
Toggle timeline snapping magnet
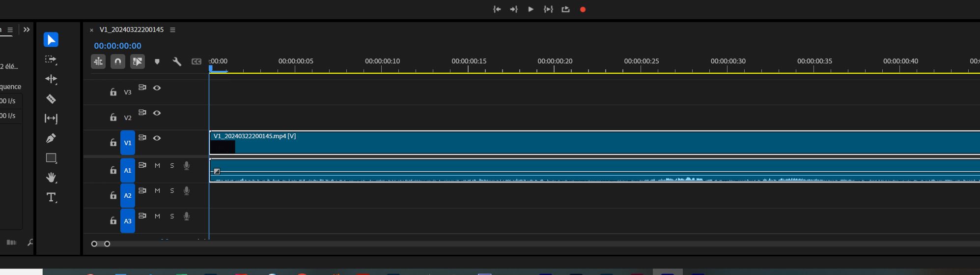(118, 61)
